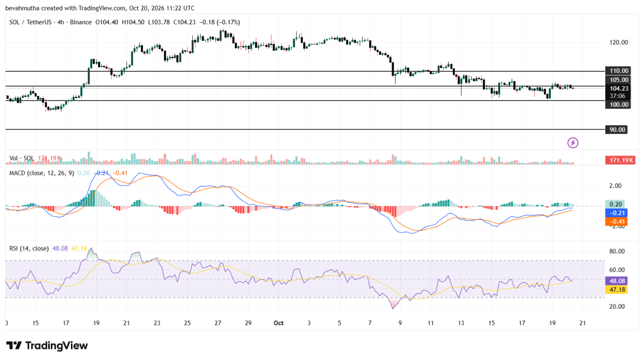Click the 80.00 RSI scale value
The image size is (644, 361).
617,252
